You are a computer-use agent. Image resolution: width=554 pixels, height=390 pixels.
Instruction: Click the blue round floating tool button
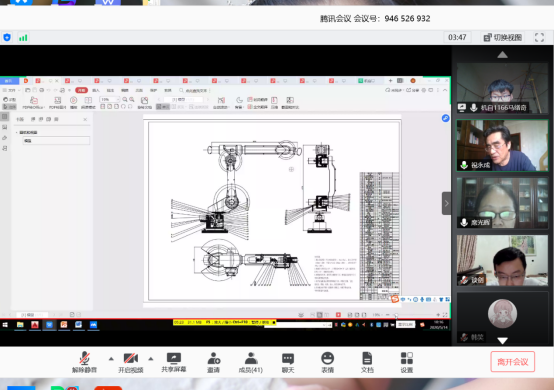coord(446,118)
